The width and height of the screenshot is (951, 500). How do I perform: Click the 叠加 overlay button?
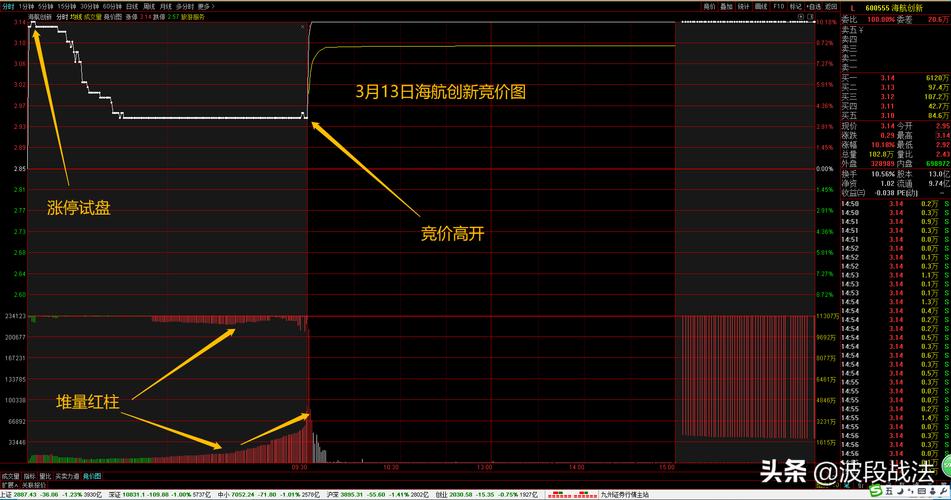click(x=726, y=6)
